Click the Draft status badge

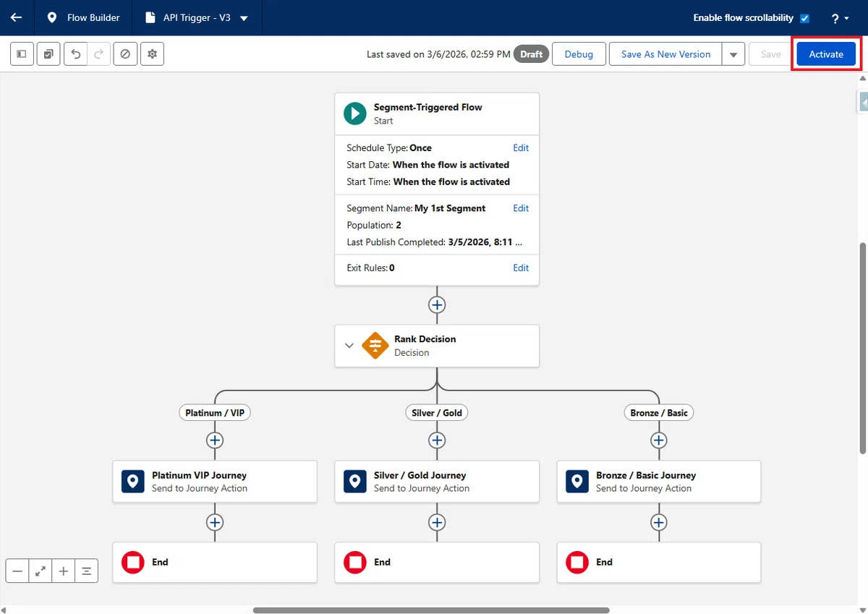tap(531, 54)
